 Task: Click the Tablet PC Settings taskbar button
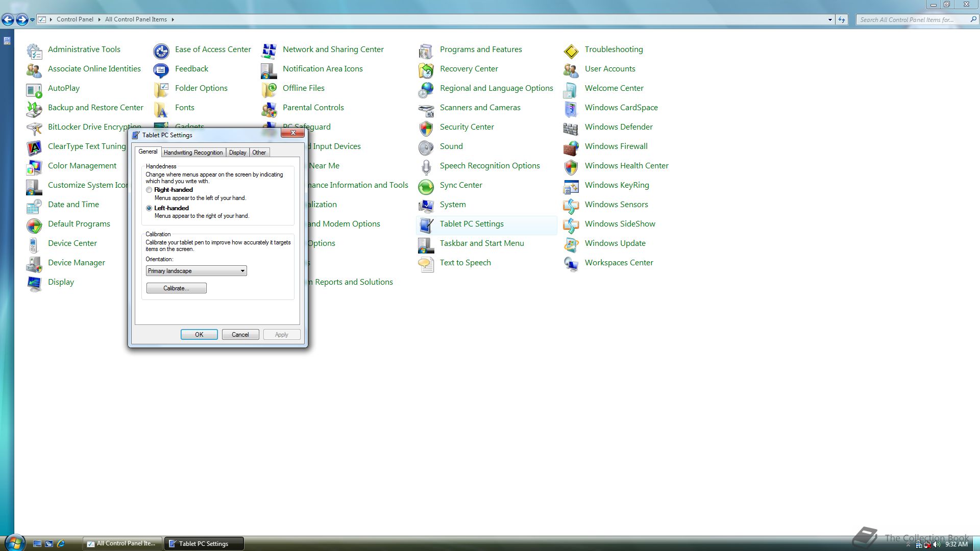click(x=204, y=543)
